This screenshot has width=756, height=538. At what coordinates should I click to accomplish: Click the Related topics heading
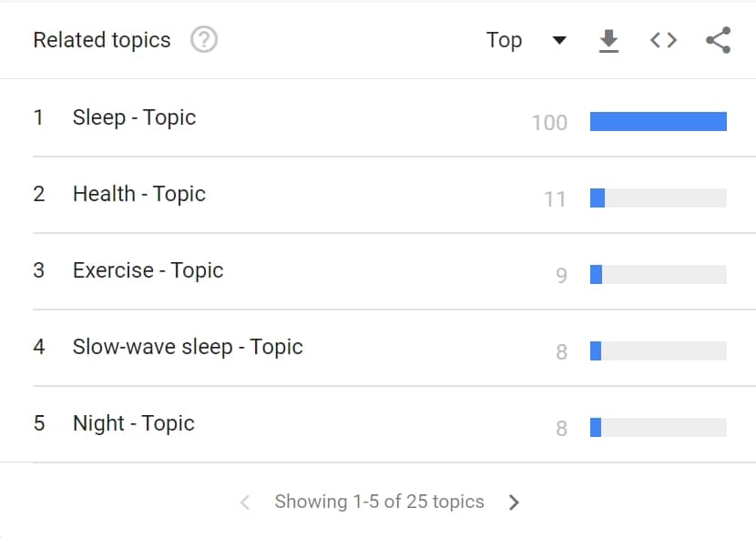point(102,40)
